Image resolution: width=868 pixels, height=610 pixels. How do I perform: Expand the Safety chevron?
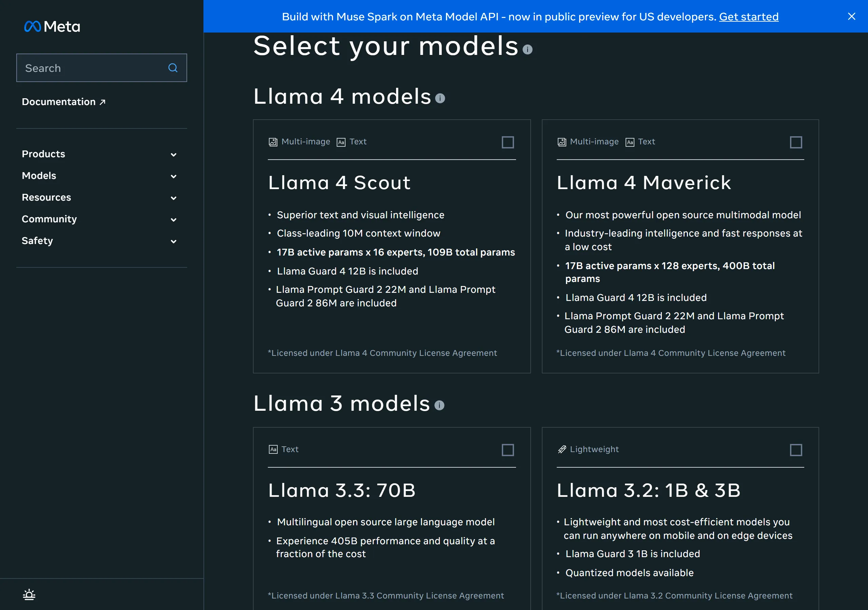point(174,241)
